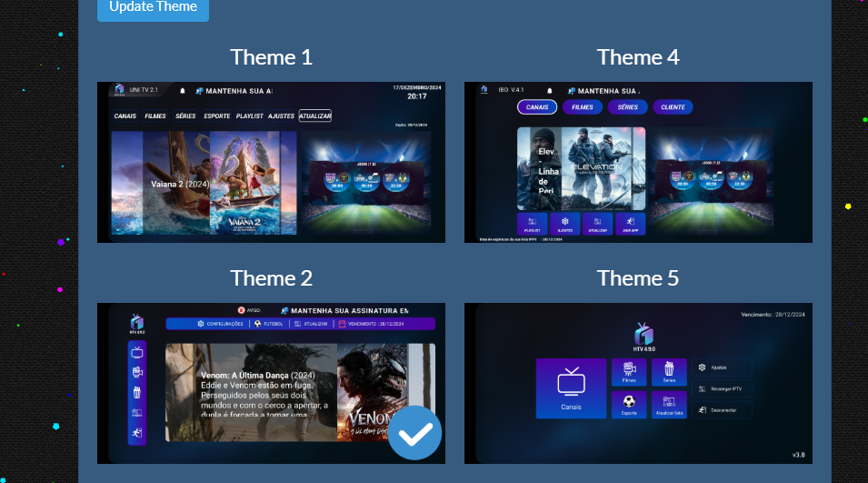
Task: Click CANAIS tab in Theme 1 preview
Action: click(x=125, y=116)
